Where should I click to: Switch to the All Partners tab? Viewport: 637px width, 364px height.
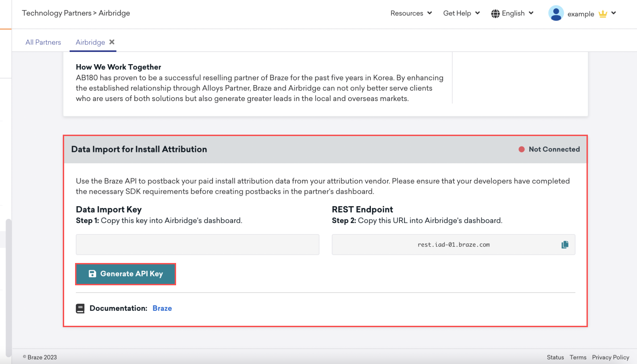tap(43, 42)
